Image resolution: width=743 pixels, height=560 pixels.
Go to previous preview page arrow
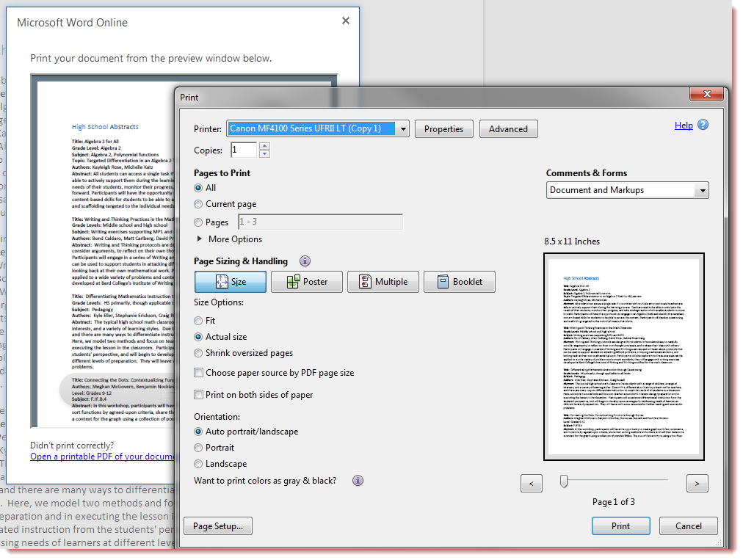pos(532,483)
